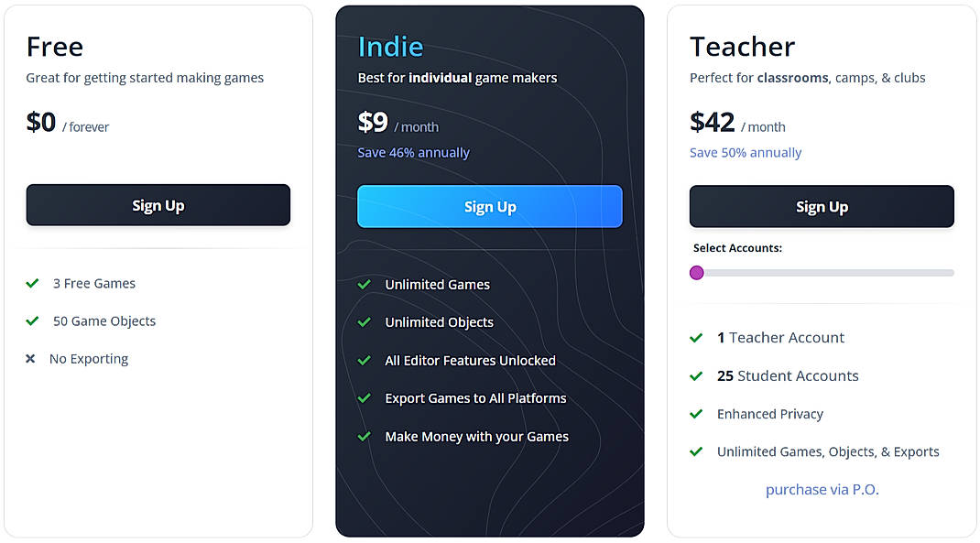Screen dimensions: 980x543
Task: Click the checkmark beside 25 Student Accounts
Action: pos(696,376)
